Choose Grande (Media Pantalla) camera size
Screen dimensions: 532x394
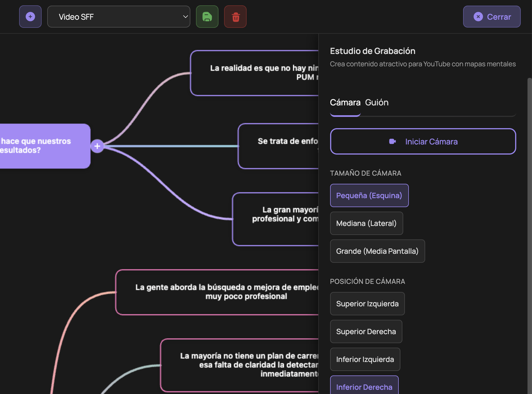pyautogui.click(x=377, y=251)
